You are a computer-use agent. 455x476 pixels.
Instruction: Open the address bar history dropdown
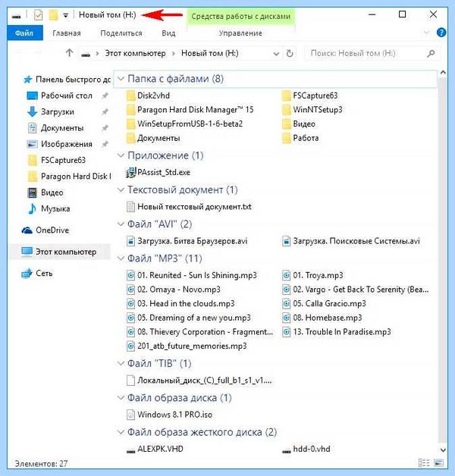click(276, 54)
